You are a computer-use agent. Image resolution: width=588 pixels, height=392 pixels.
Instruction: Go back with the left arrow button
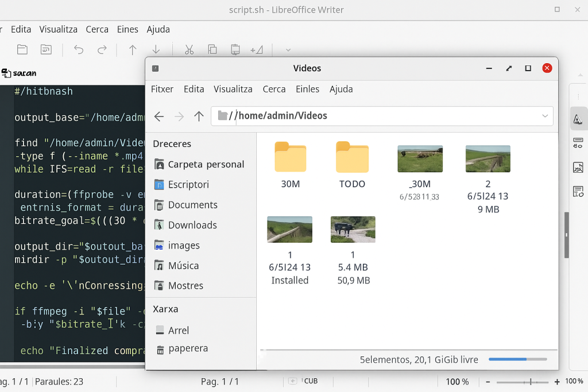point(159,117)
